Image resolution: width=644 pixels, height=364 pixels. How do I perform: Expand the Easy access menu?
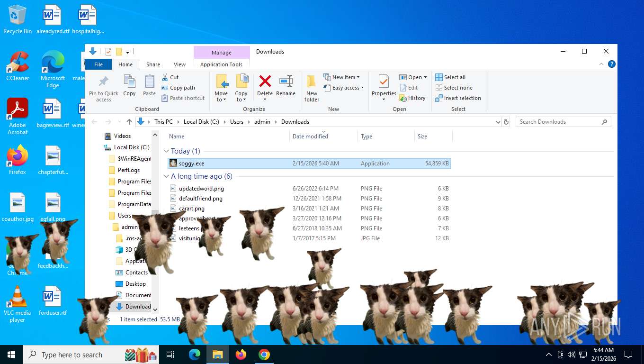[x=344, y=88]
